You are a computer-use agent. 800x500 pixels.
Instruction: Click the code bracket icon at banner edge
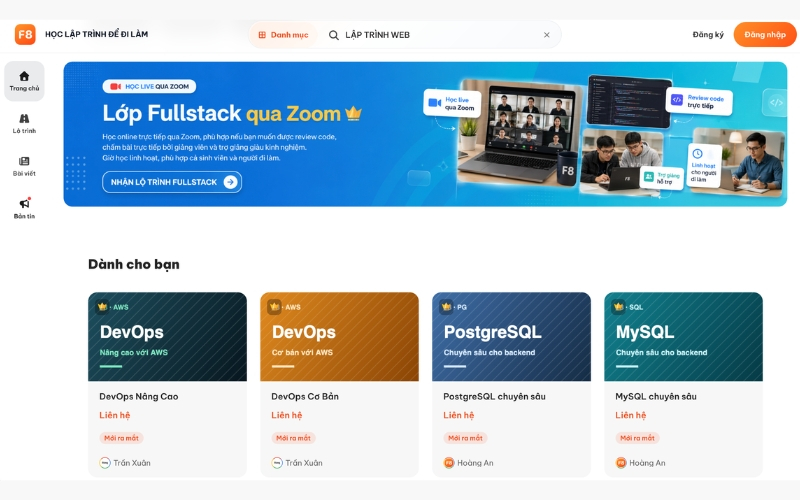[x=776, y=103]
